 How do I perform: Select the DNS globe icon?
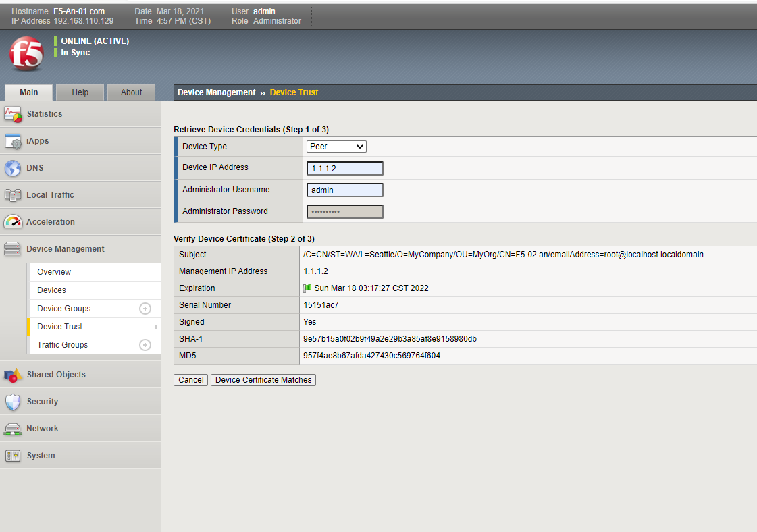(13, 168)
